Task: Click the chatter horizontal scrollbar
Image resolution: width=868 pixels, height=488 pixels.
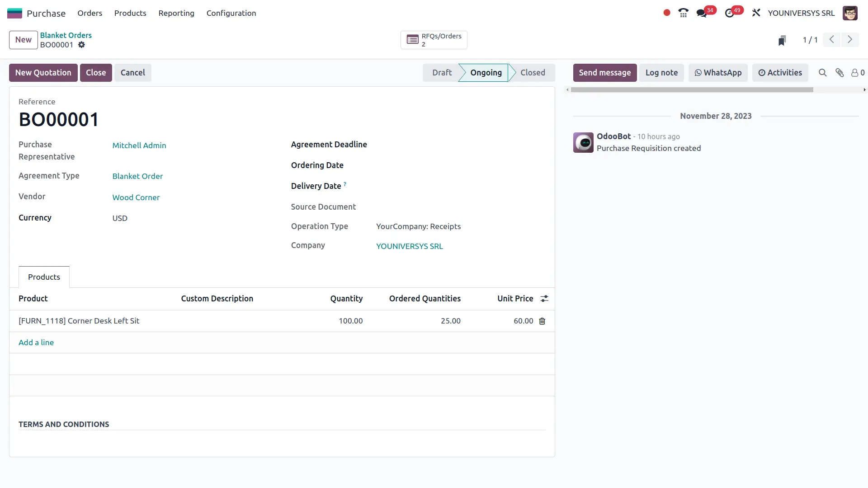Action: [x=692, y=90]
